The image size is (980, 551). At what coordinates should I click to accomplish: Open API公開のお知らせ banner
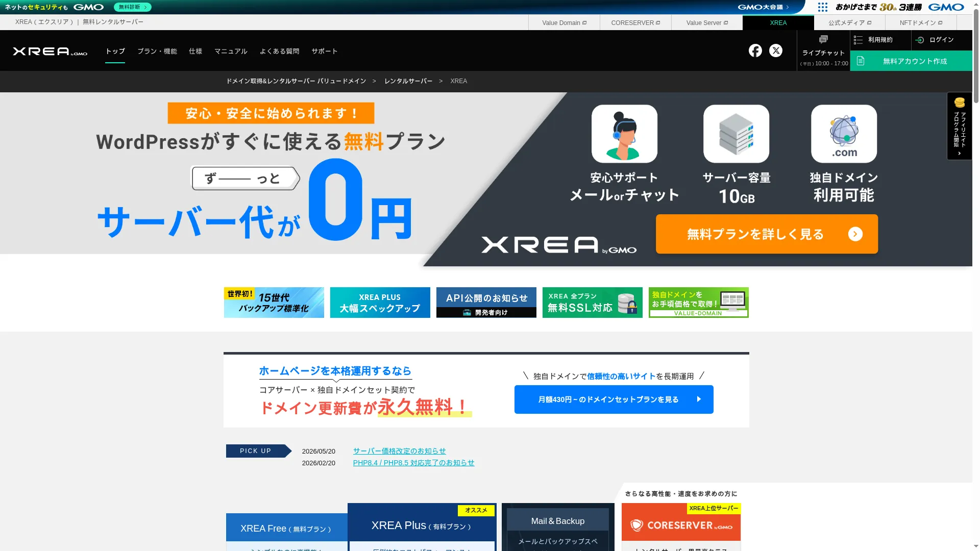click(x=486, y=303)
